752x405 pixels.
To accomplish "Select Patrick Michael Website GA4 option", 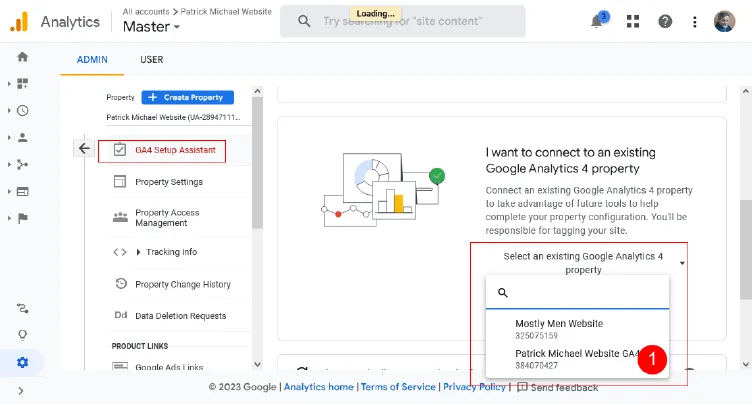I will 577,359.
